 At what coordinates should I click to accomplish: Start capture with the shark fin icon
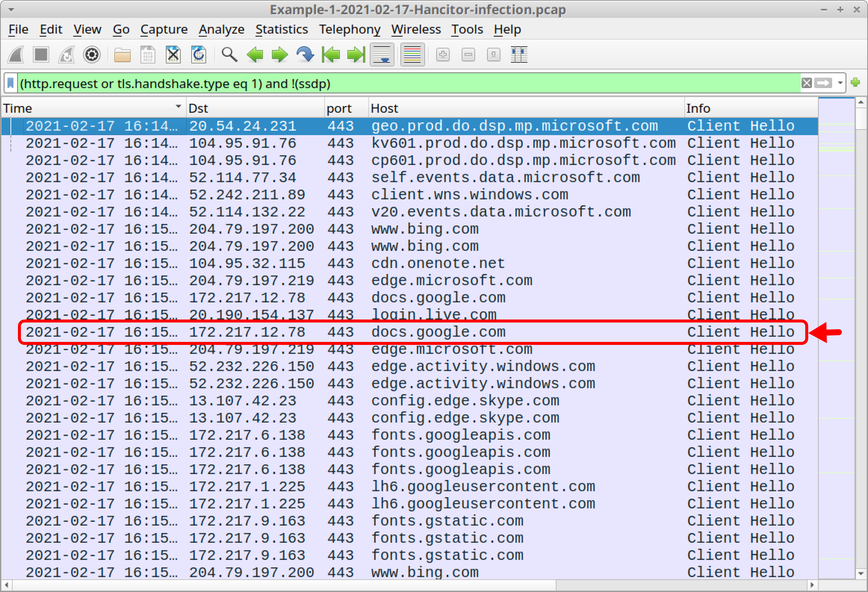point(16,55)
